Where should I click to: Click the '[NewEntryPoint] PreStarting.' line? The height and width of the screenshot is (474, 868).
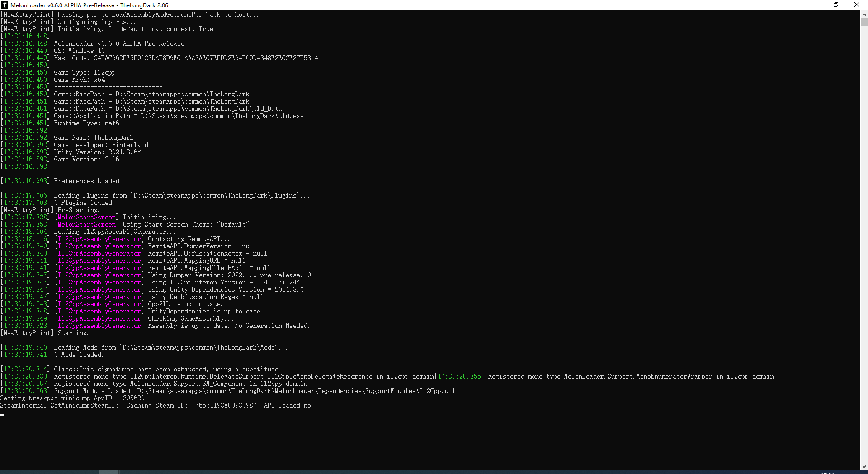pyautogui.click(x=50, y=210)
